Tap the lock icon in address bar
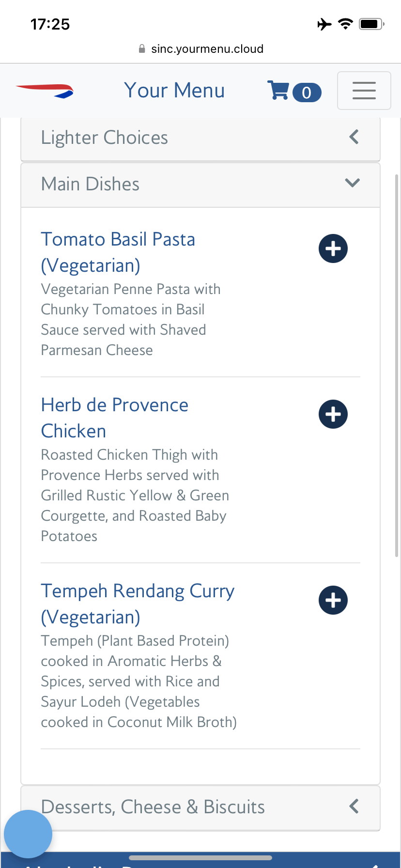This screenshot has width=401, height=868. [x=142, y=49]
